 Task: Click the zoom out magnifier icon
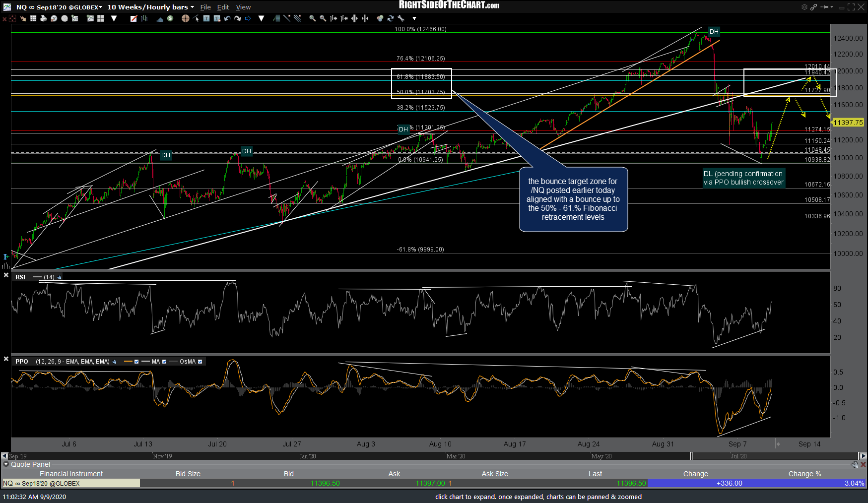[323, 18]
